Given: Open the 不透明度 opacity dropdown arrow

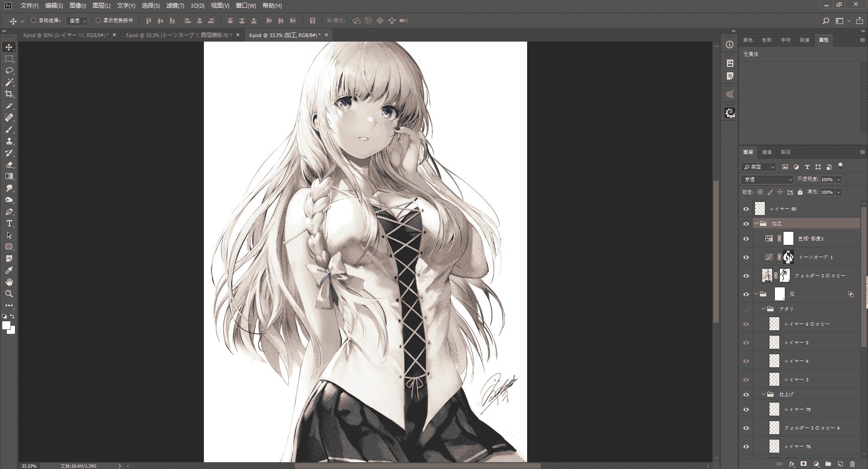Looking at the screenshot, I should point(839,179).
